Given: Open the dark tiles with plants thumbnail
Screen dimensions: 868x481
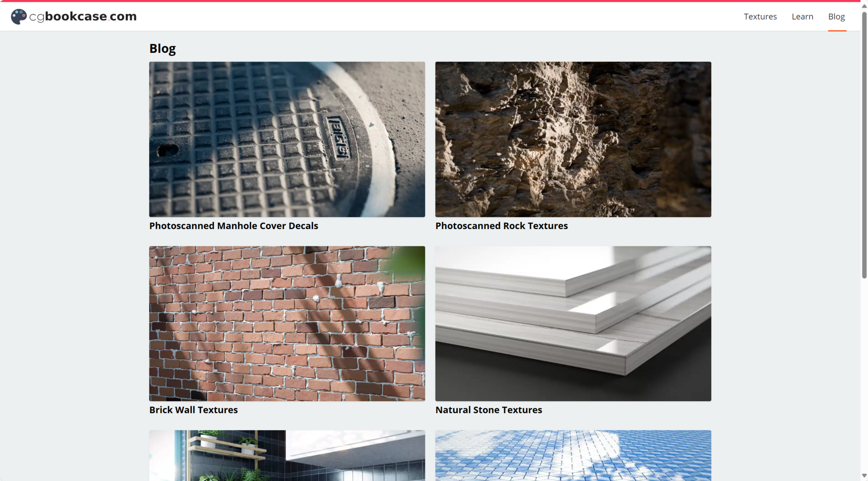Looking at the screenshot, I should 287,455.
